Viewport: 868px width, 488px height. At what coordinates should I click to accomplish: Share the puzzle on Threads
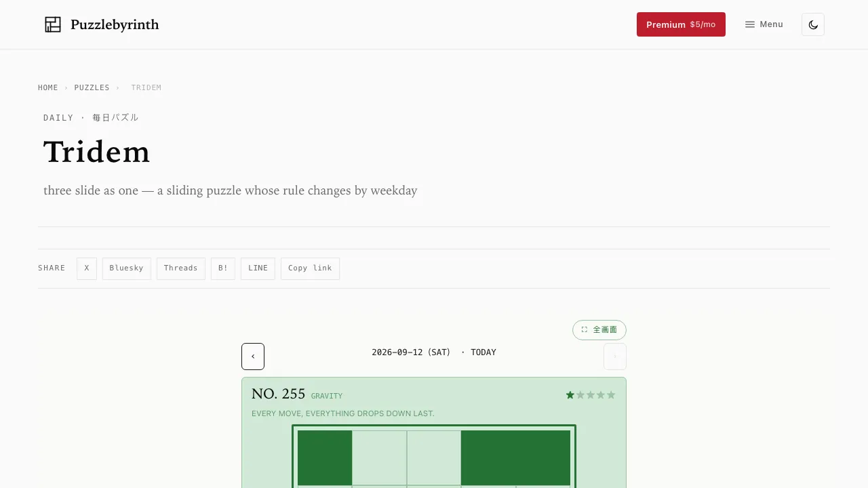click(181, 268)
